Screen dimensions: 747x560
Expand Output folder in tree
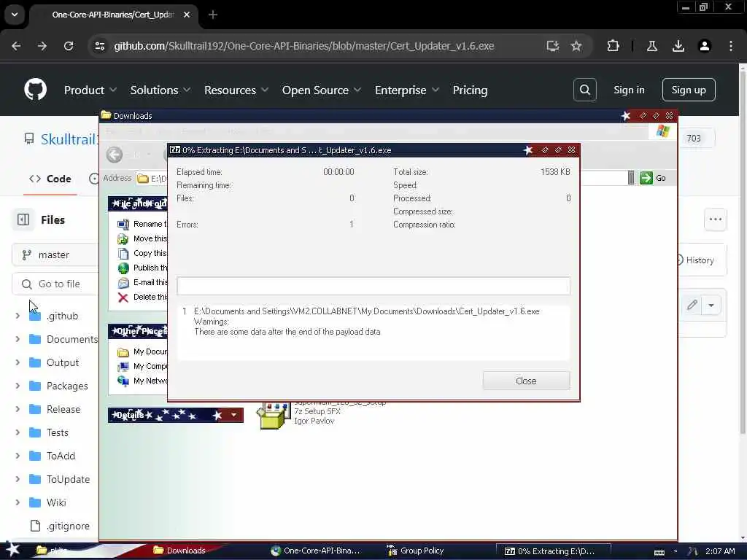(x=18, y=362)
